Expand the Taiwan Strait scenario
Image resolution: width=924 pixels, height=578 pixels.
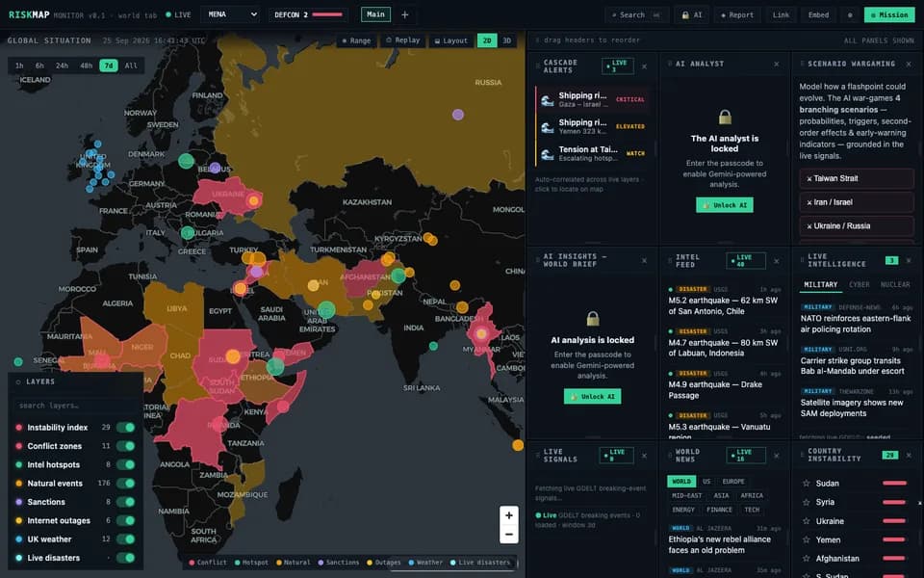pyautogui.click(x=857, y=178)
